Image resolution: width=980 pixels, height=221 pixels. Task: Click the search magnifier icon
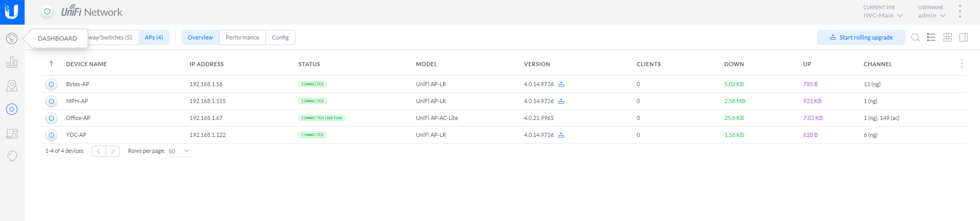(x=915, y=37)
